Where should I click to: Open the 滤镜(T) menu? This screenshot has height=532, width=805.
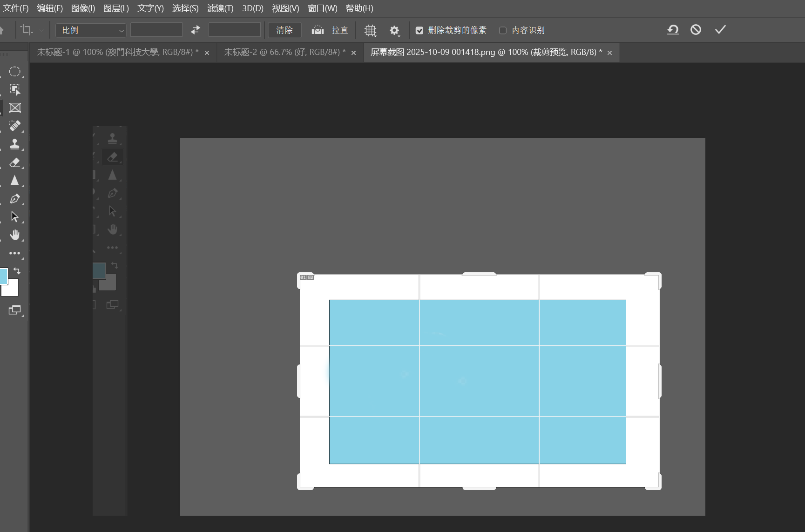(220, 8)
